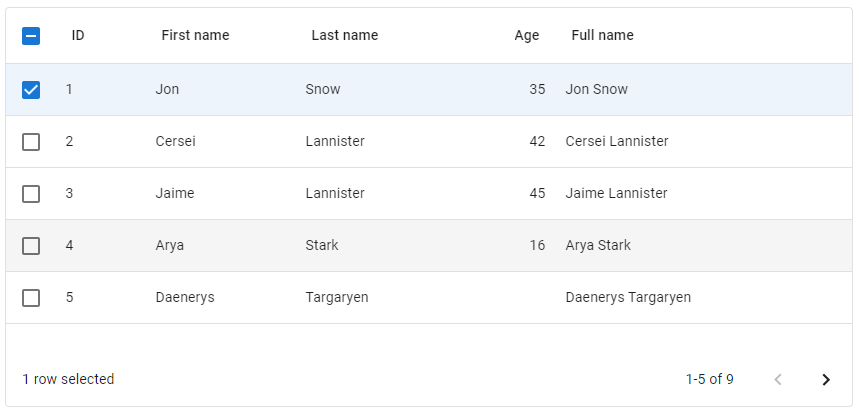Click the Stark last name cell
859x413 pixels.
[322, 246]
